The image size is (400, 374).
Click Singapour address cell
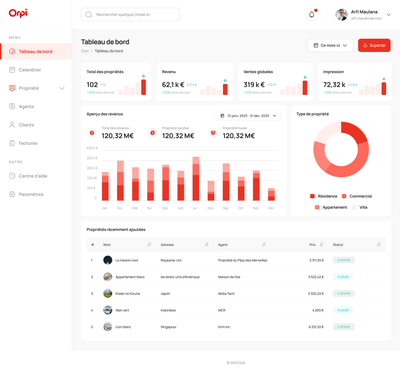(169, 327)
